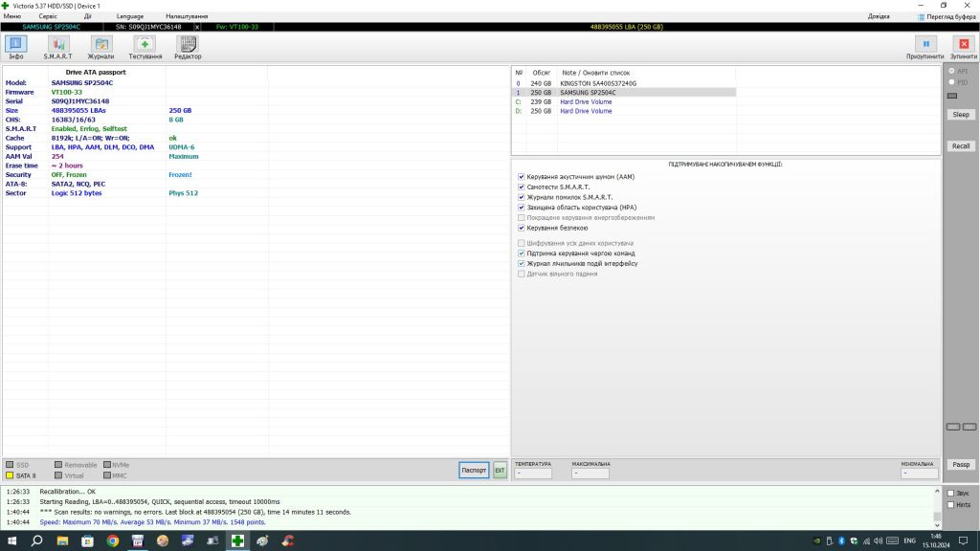The image size is (980, 551).
Task: Stop the operation with Зупинити
Action: click(x=964, y=48)
